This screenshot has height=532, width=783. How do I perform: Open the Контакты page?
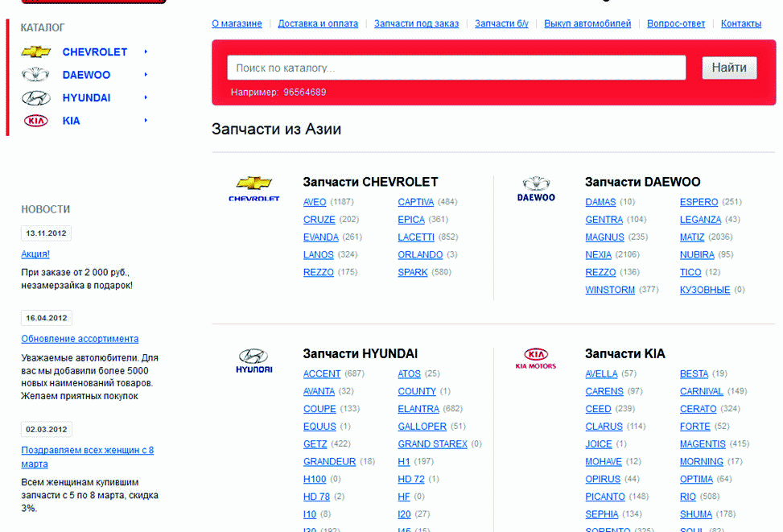point(741,23)
